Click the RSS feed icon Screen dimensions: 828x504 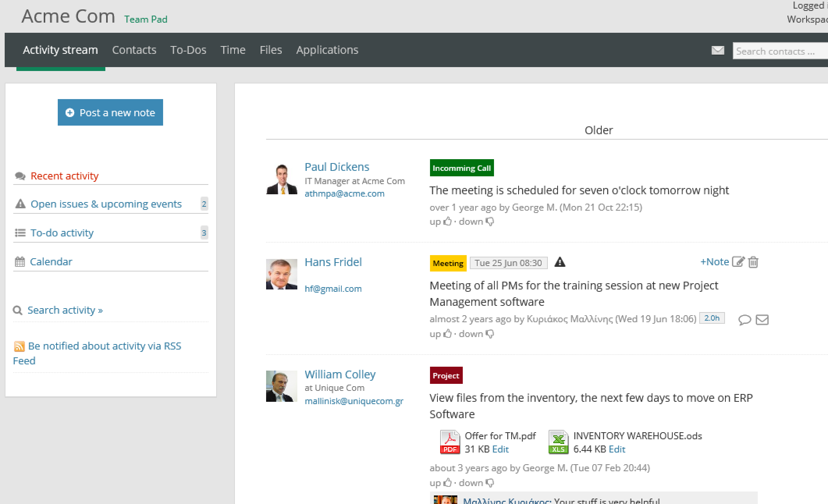(x=19, y=346)
